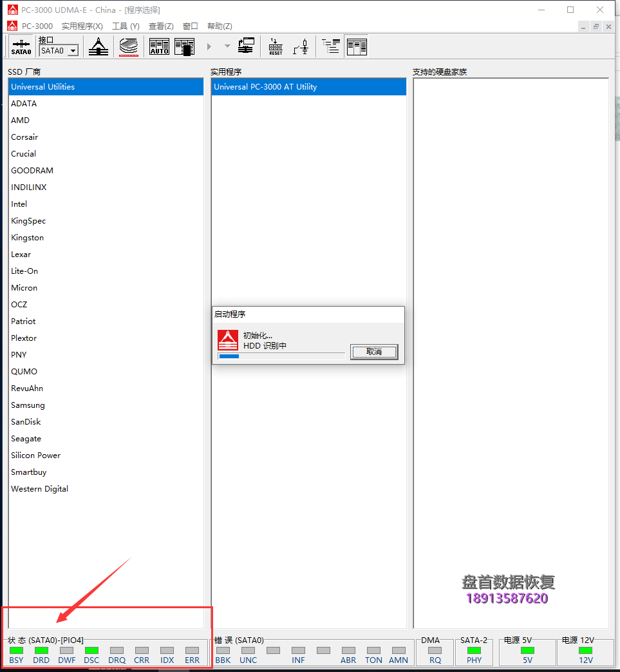The width and height of the screenshot is (620, 672).
Task: Select AMD in SSD vendor list
Action: pyautogui.click(x=106, y=120)
